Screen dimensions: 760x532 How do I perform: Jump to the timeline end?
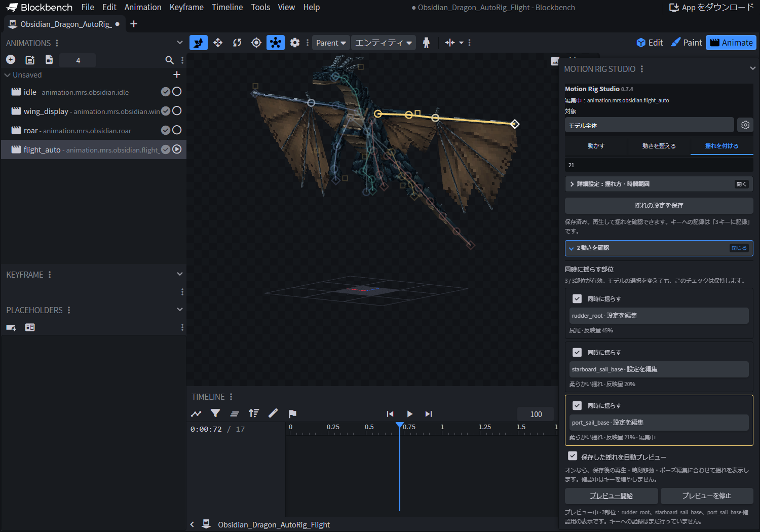(429, 414)
